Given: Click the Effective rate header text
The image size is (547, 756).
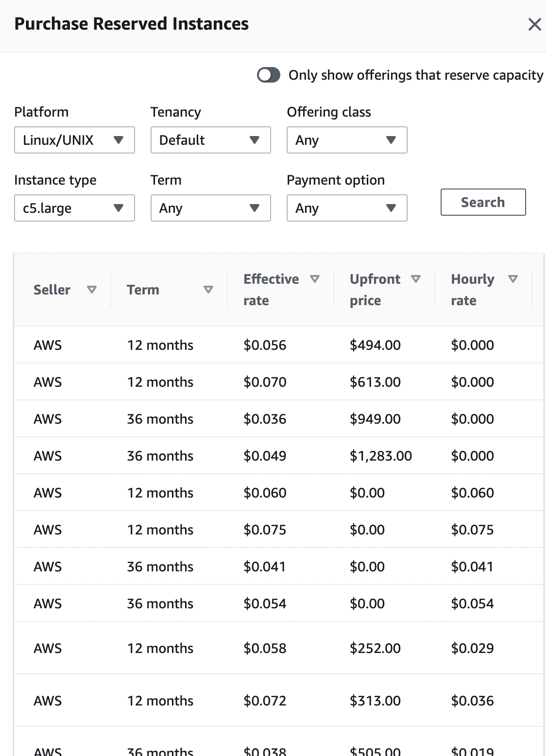Looking at the screenshot, I should point(271,290).
